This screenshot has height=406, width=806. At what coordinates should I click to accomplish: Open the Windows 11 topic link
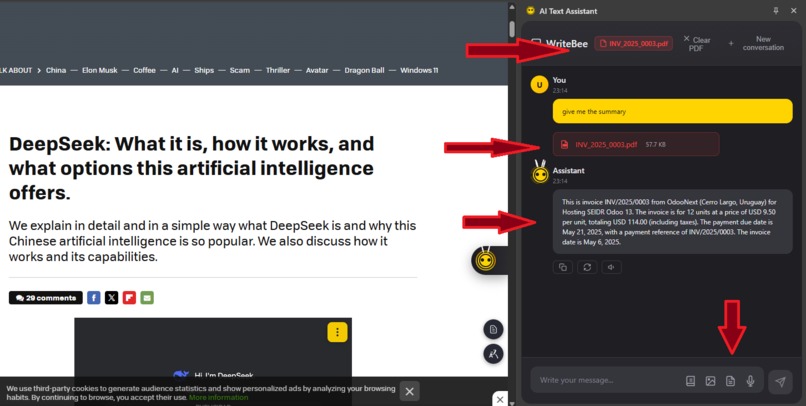419,70
